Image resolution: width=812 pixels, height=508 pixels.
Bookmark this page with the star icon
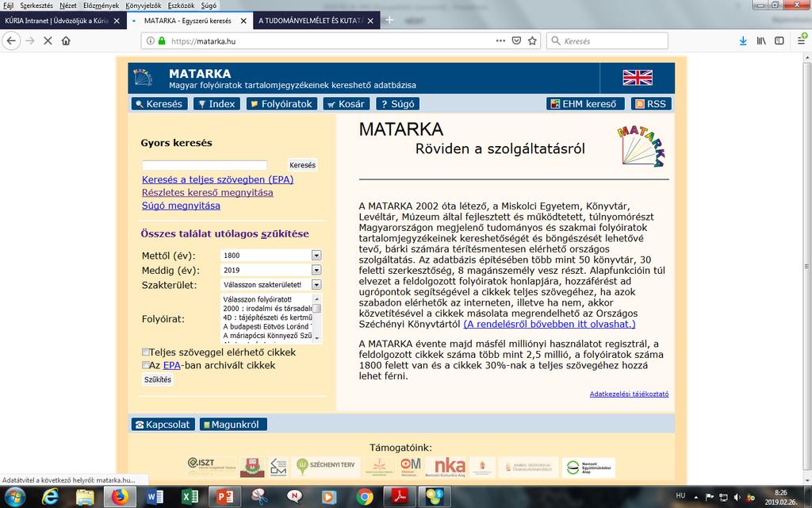[532, 41]
